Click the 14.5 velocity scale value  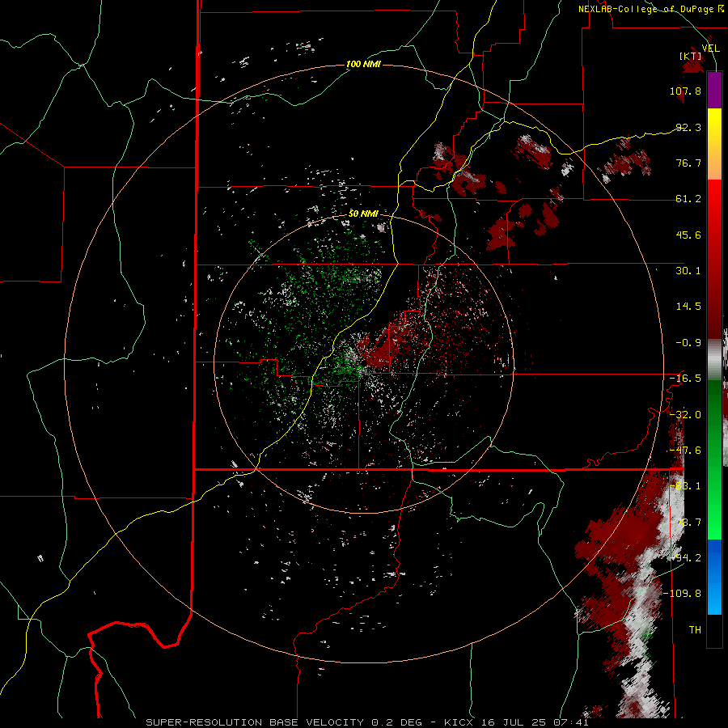click(x=688, y=307)
